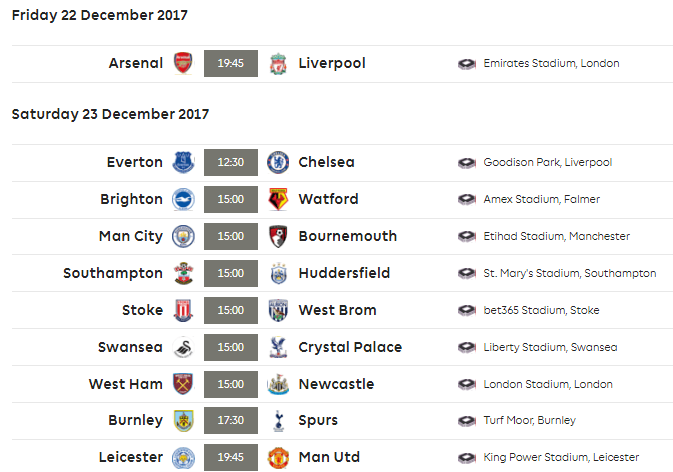Viewport: 673px width, 472px height.
Task: Select the Chelsea badge icon
Action: tap(278, 162)
